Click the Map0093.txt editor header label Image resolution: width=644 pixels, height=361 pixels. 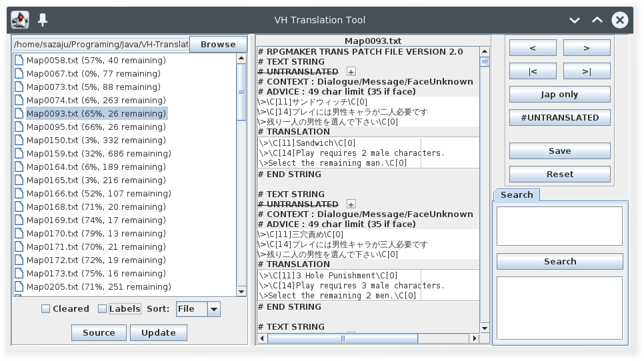373,41
